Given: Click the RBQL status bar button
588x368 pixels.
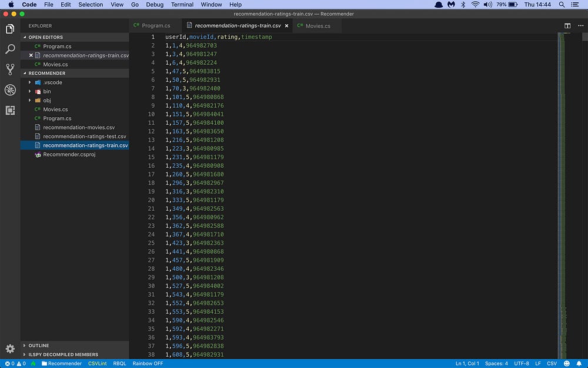Looking at the screenshot, I should pyautogui.click(x=119, y=363).
